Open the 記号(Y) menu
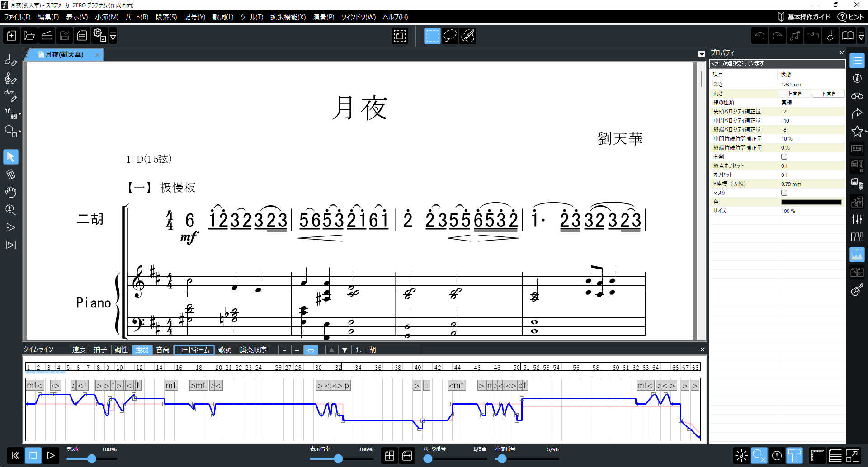Screen dimensions: 868x467 click(195, 17)
